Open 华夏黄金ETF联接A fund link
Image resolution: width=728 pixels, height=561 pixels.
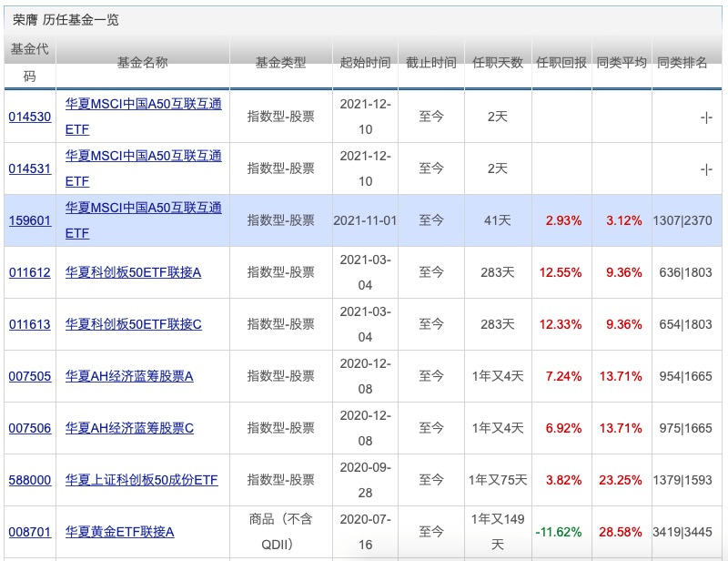[x=119, y=532]
